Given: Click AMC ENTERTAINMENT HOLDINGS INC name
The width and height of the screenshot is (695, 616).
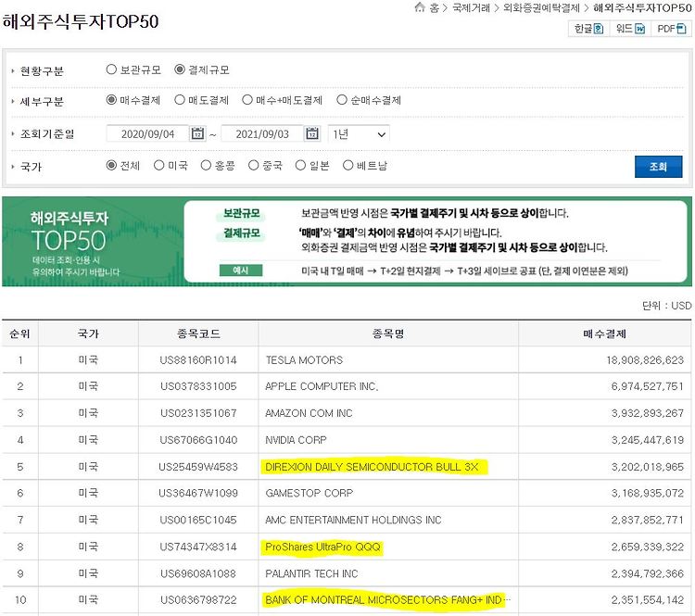Looking at the screenshot, I should (x=353, y=520).
